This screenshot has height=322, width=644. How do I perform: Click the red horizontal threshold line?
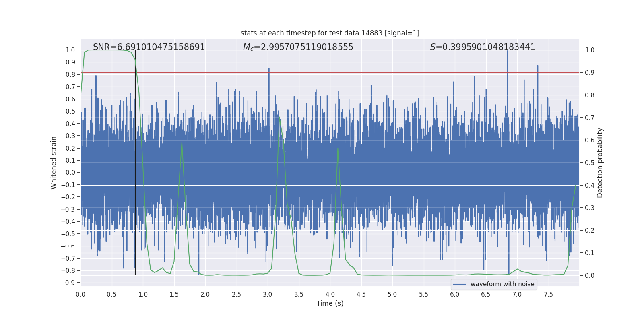coord(322,73)
